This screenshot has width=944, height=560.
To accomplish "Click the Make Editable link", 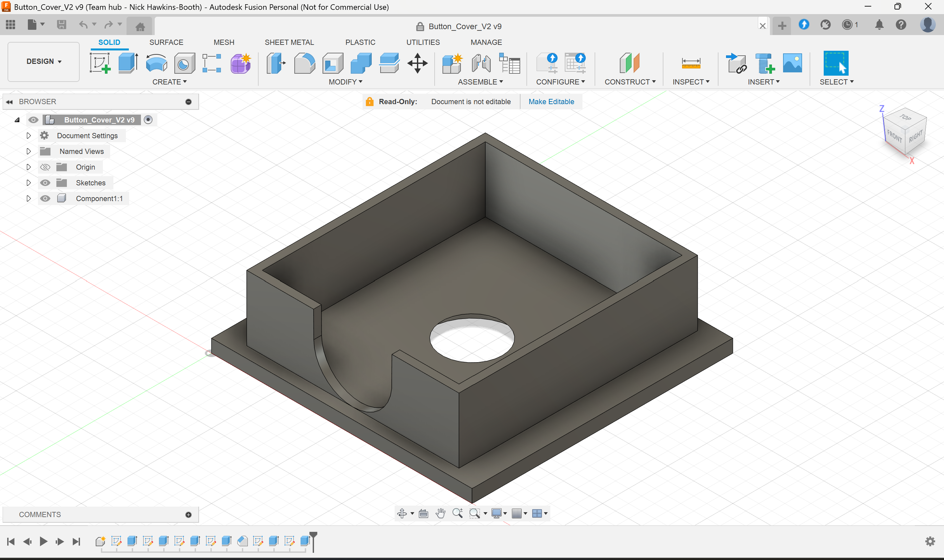I will point(551,102).
